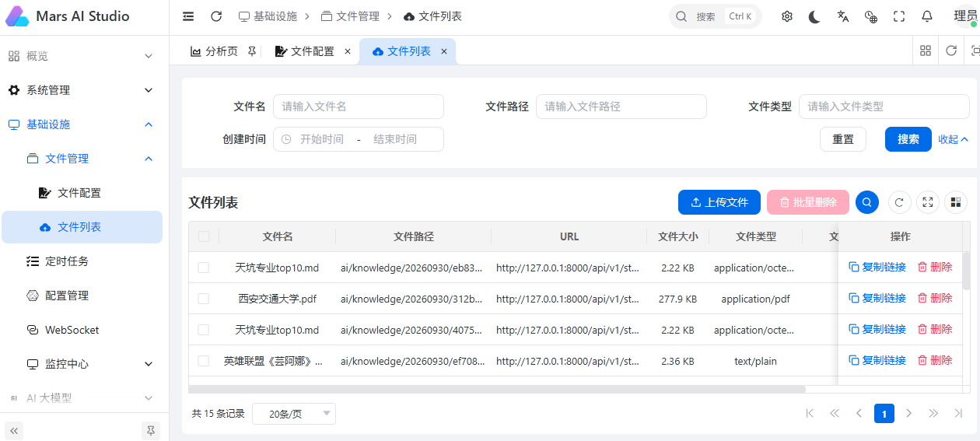The height and width of the screenshot is (441, 980).
Task: Click 基础设施 in the breadcrumb
Action: pyautogui.click(x=268, y=16)
